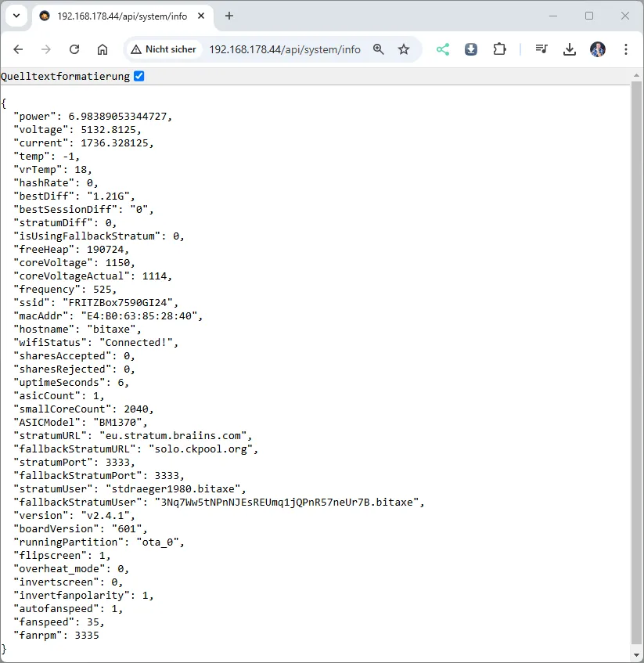Bookmark the page with the star icon
The image size is (644, 663).
pyautogui.click(x=404, y=49)
